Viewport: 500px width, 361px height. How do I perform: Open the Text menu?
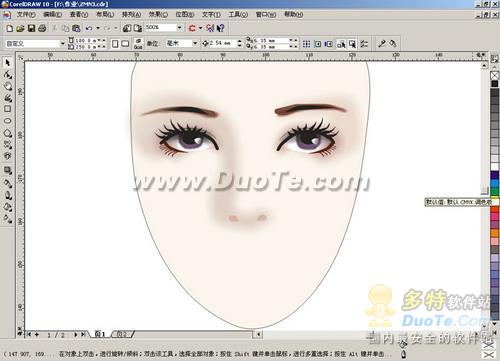[x=211, y=14]
